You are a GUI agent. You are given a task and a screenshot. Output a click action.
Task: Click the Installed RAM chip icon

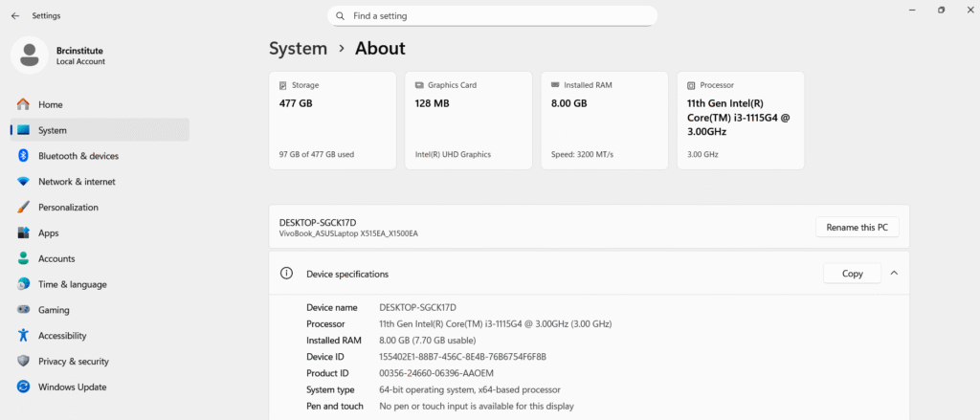pyautogui.click(x=555, y=84)
